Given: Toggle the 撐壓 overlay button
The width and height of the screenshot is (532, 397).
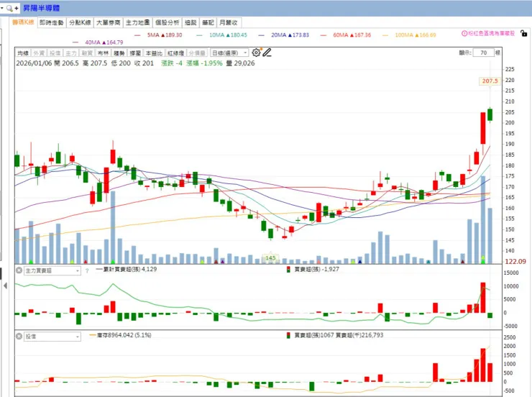Looking at the screenshot, I should 135,53.
